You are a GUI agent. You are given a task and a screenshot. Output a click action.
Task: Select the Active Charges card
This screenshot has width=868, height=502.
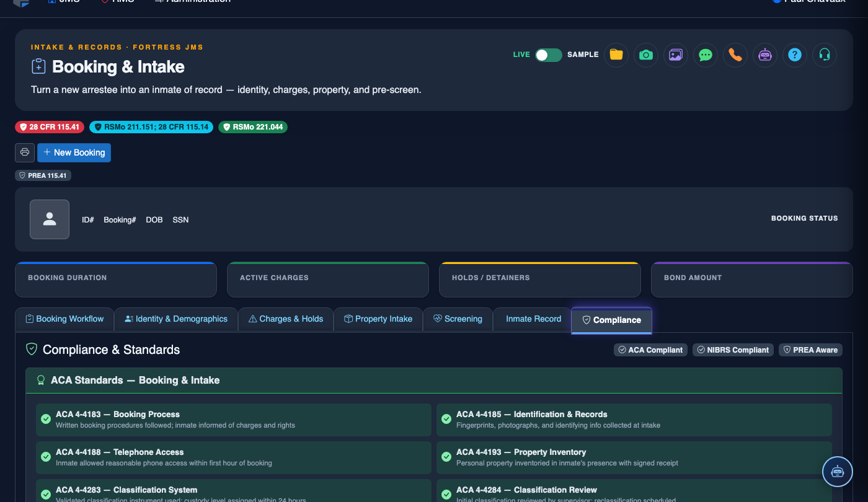pos(328,280)
